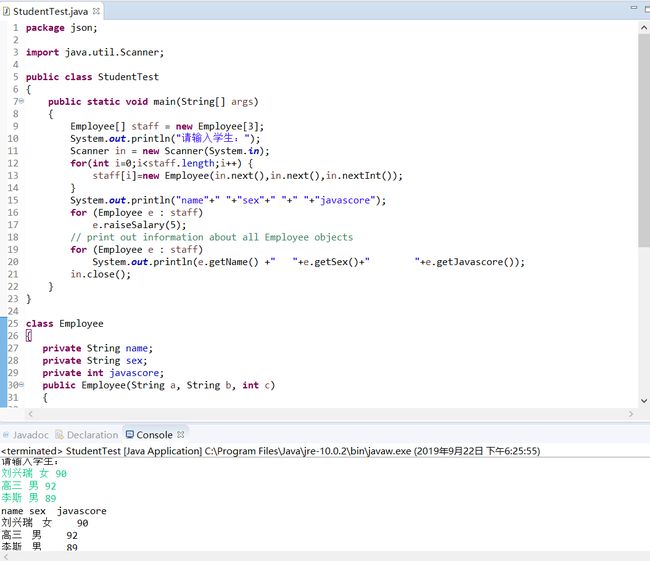This screenshot has width=650, height=561.
Task: Click 'Scanner in = new Scanner(System.in);' line
Action: click(x=170, y=151)
